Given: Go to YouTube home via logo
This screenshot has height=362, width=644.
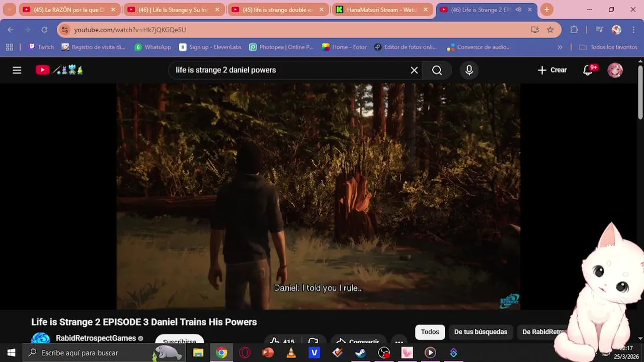Looking at the screenshot, I should 59,70.
